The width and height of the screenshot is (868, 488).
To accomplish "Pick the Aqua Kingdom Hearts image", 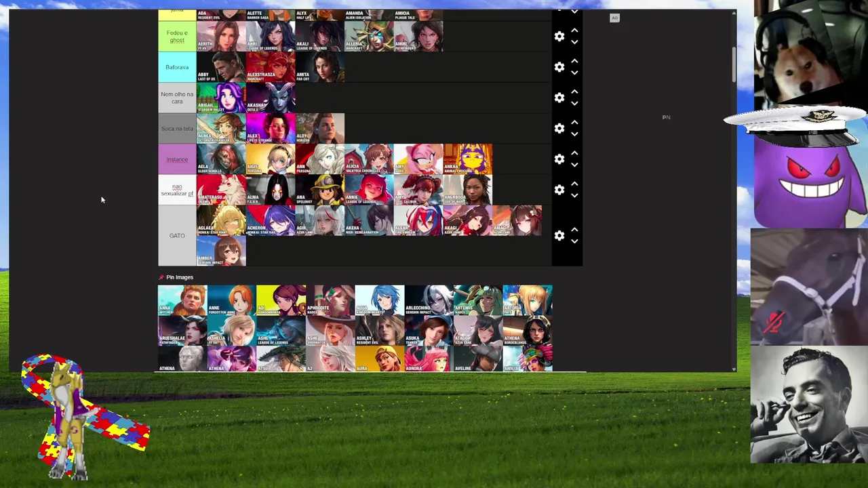I will tap(380, 300).
